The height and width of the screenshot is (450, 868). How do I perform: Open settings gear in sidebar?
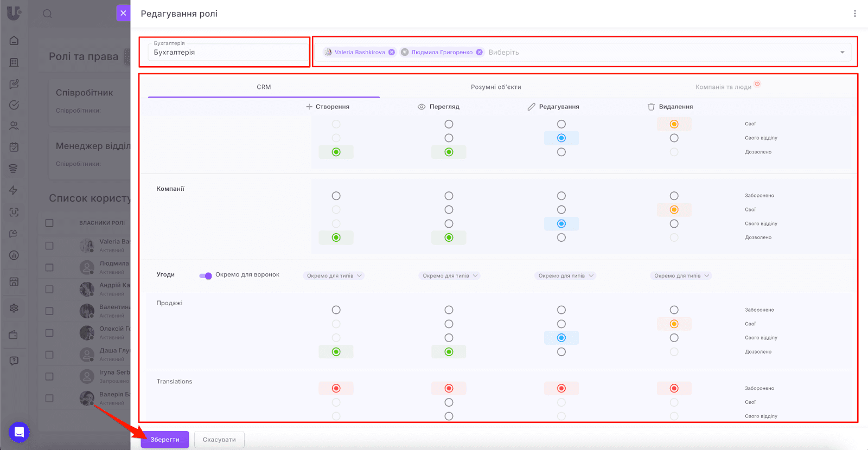tap(14, 308)
